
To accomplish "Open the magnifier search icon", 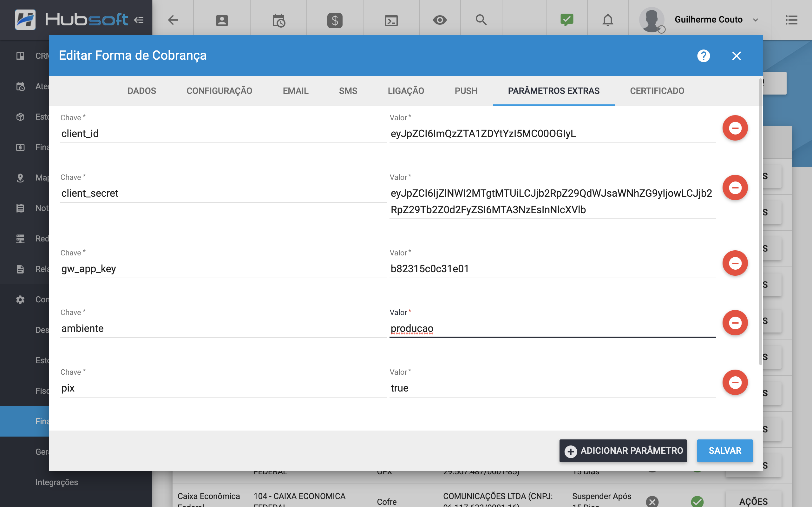I will (481, 20).
